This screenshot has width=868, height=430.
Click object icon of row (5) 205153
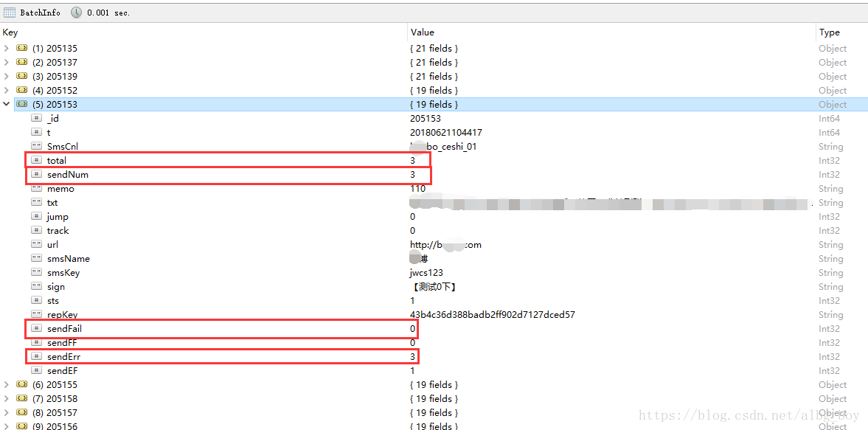pyautogui.click(x=22, y=104)
